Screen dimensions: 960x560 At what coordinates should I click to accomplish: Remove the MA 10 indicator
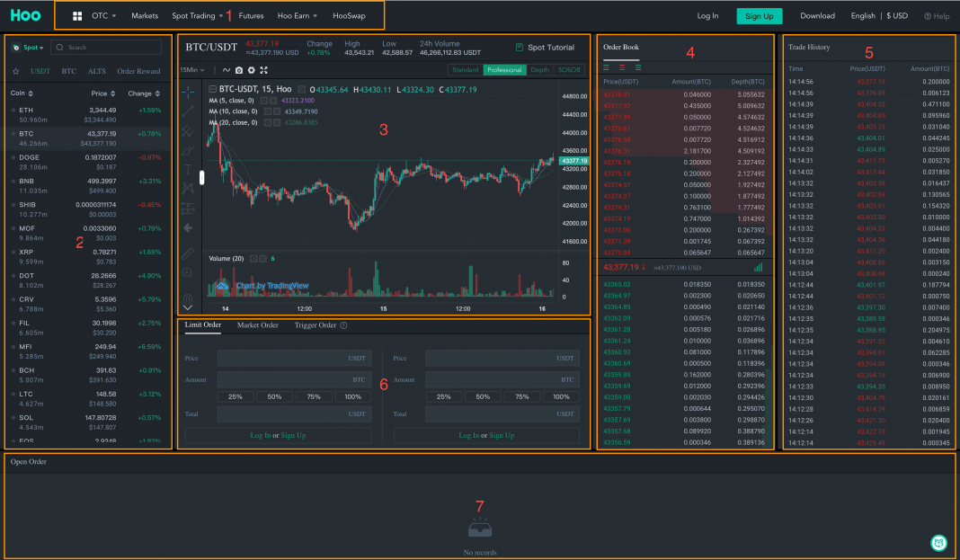(277, 112)
